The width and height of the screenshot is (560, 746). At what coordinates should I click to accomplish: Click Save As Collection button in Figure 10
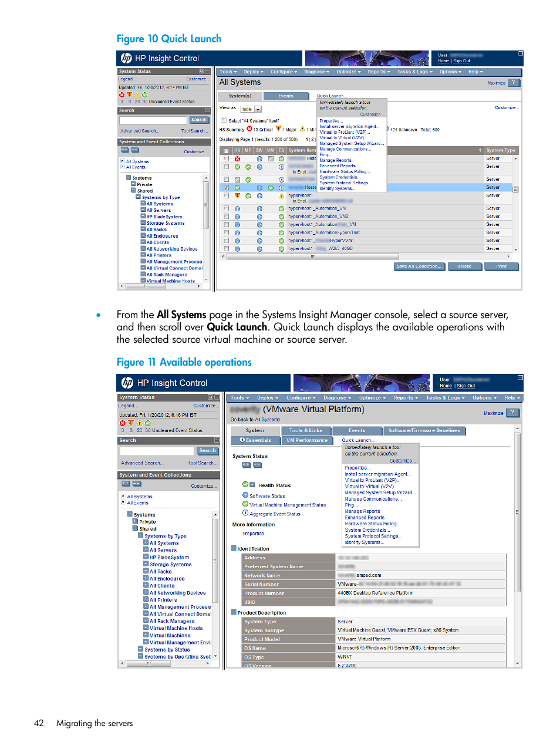(x=419, y=266)
